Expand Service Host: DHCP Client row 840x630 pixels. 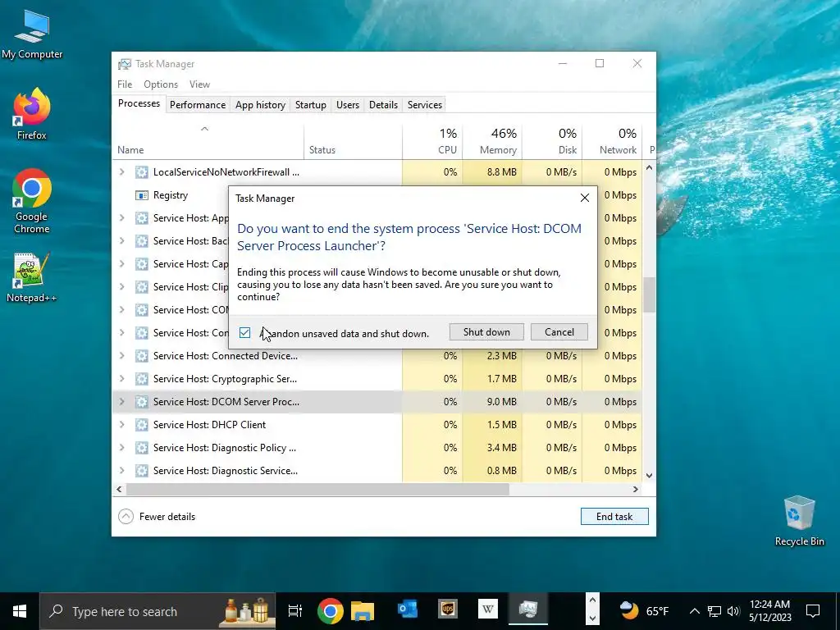pyautogui.click(x=122, y=425)
